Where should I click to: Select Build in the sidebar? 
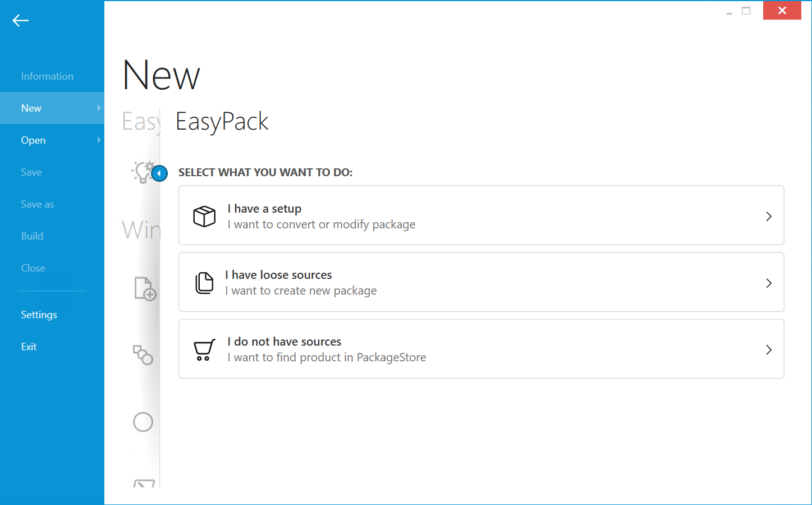click(32, 236)
